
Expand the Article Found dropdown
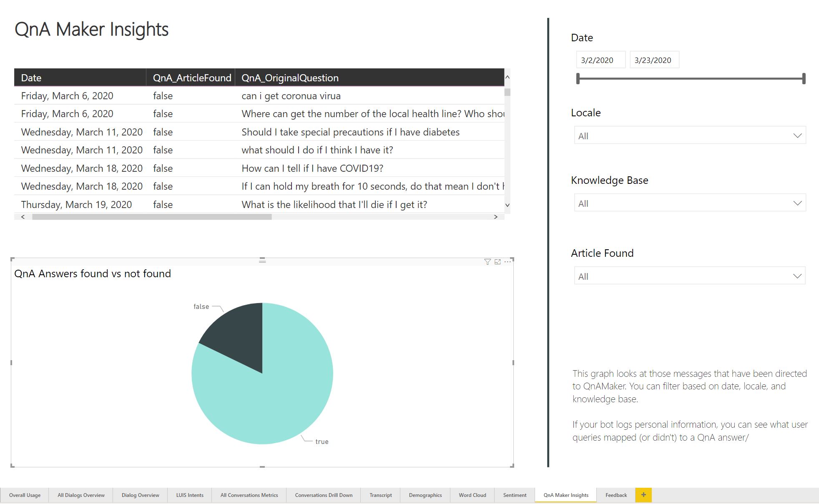click(797, 276)
